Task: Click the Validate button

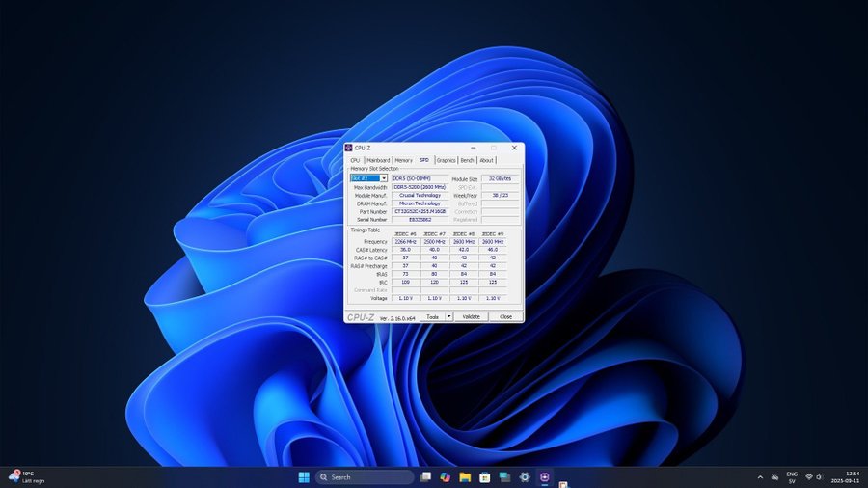Action: (x=471, y=317)
